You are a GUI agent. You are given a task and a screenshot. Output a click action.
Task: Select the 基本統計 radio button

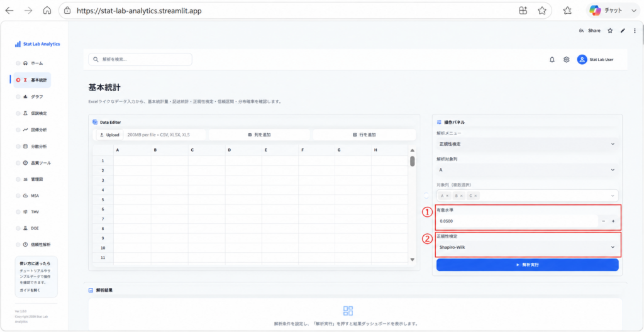pyautogui.click(x=18, y=80)
